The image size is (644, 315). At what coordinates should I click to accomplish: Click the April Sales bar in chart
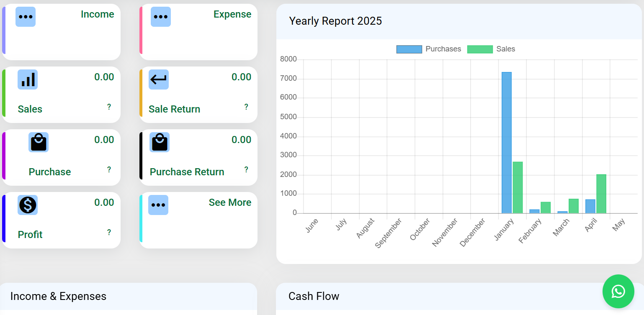tap(601, 194)
